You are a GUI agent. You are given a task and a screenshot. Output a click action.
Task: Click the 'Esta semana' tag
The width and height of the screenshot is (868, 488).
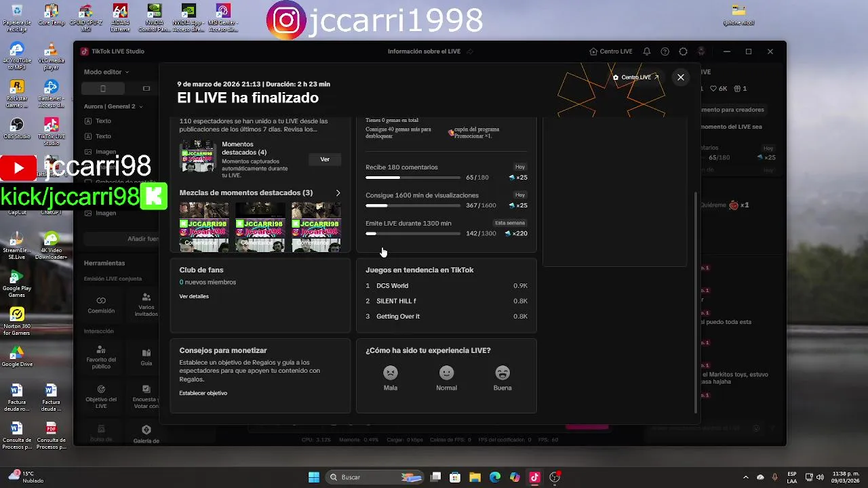click(510, 223)
